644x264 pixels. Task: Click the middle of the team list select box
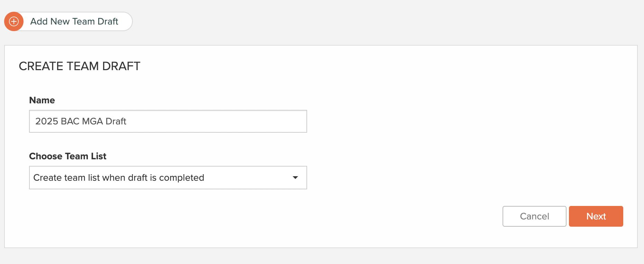point(168,178)
